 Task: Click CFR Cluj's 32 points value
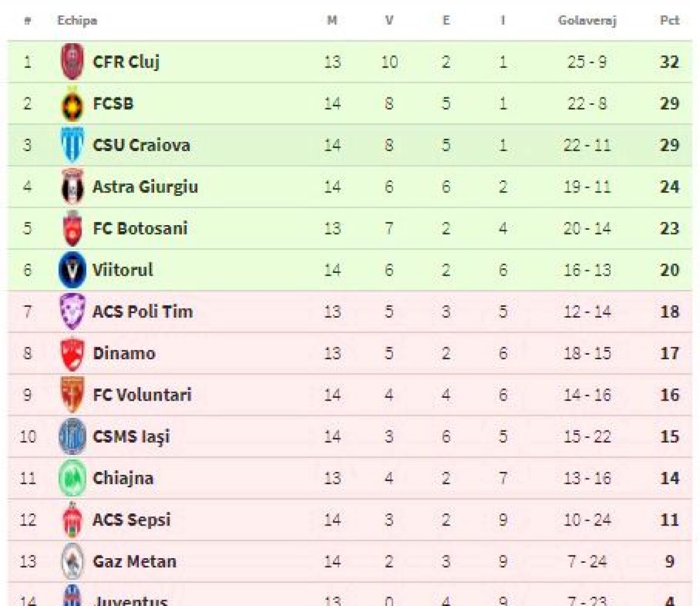coord(669,62)
